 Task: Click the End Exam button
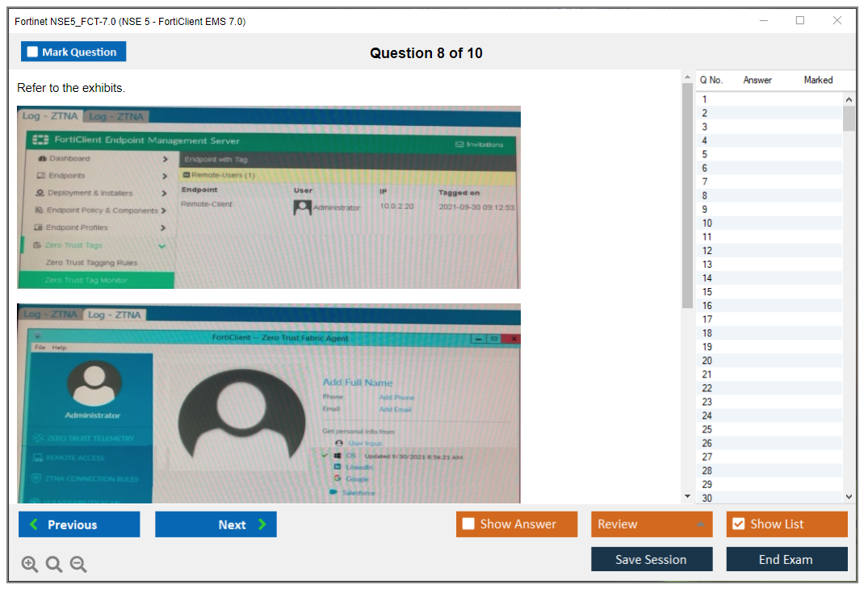tap(786, 559)
